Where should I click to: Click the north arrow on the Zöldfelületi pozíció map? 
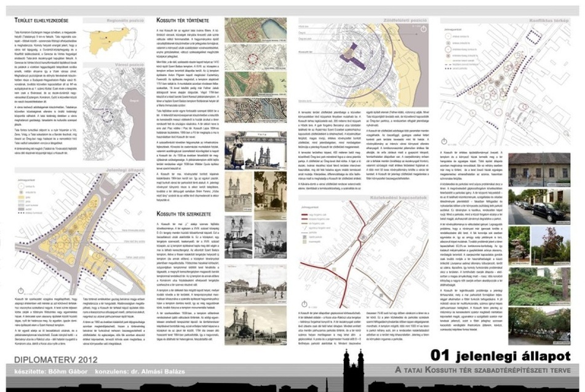coord(423,29)
